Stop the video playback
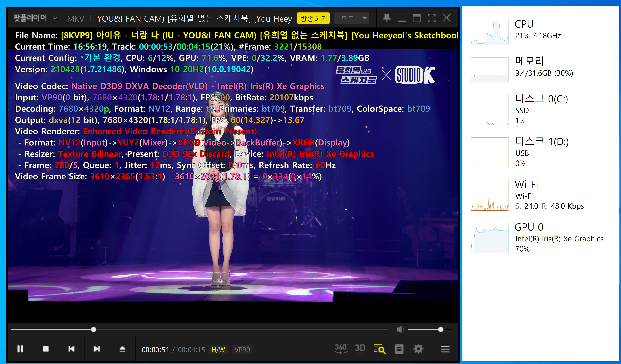 tap(46, 349)
